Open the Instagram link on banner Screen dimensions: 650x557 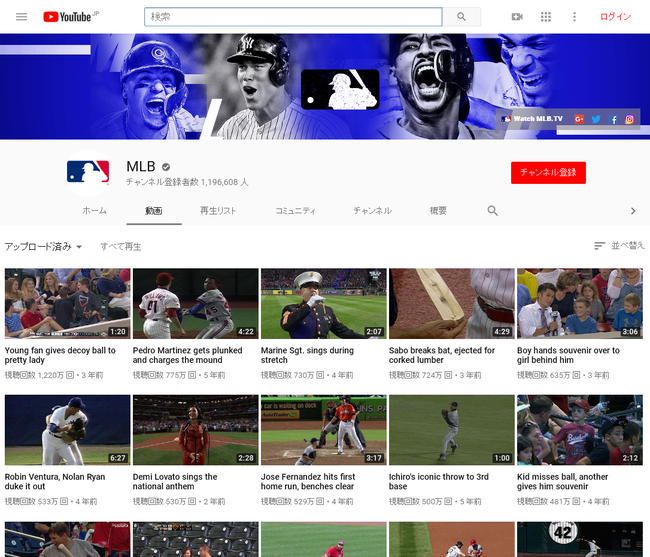point(629,119)
